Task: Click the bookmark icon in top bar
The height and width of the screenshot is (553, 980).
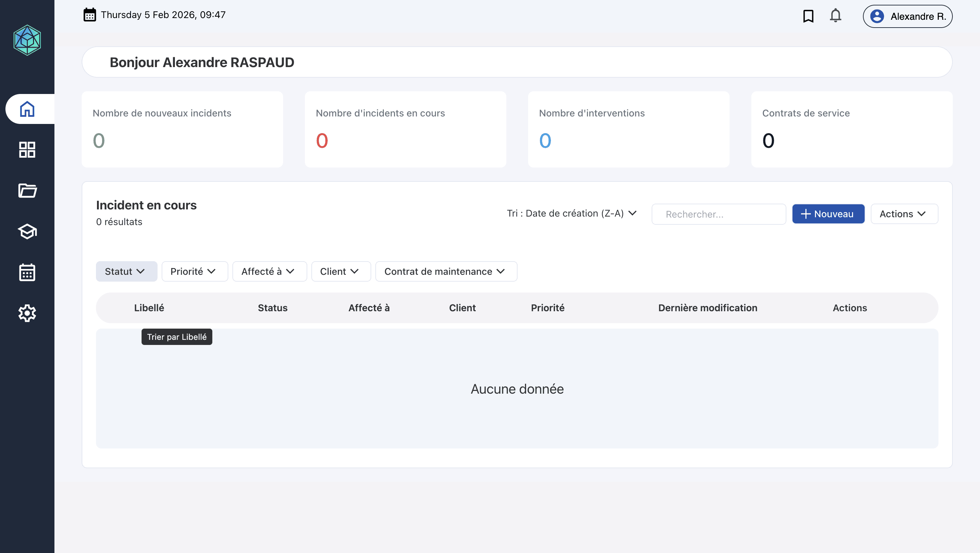Action: coord(808,16)
